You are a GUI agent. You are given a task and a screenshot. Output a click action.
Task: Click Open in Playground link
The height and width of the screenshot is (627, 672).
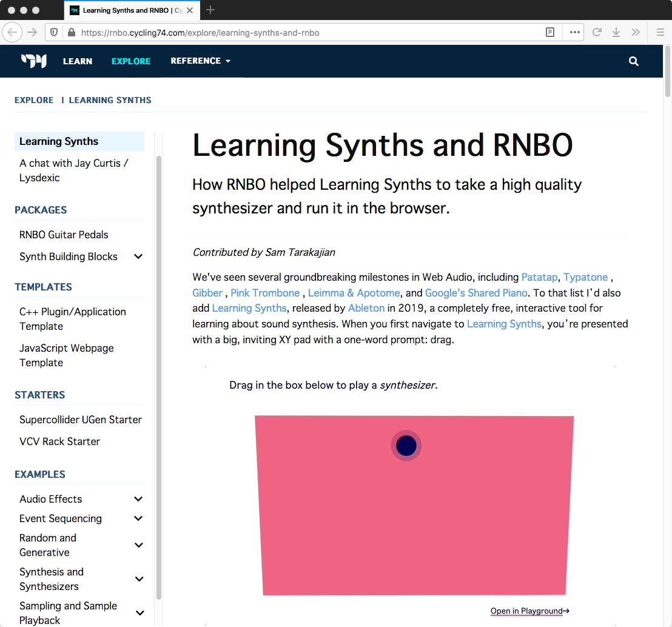click(529, 611)
